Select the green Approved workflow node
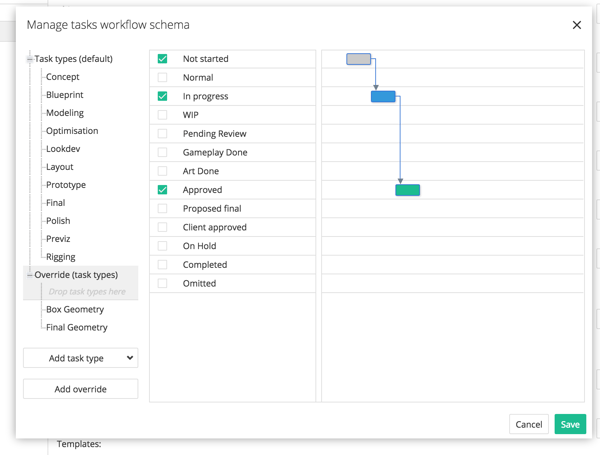The height and width of the screenshot is (455, 600). tap(407, 190)
